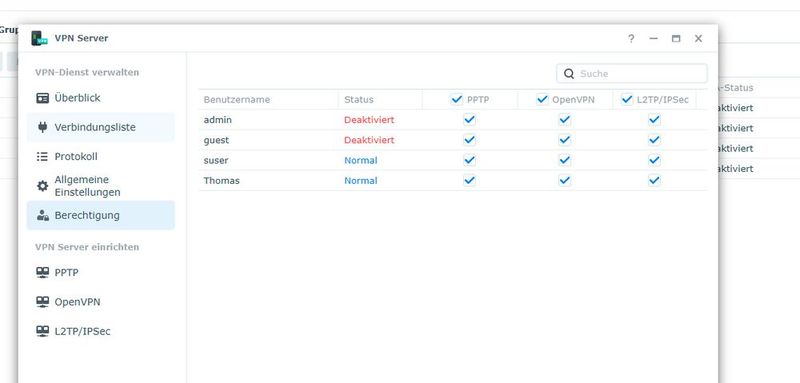Click the PPTP network icon in sidebar
The width and height of the screenshot is (800, 383).
[x=43, y=272]
